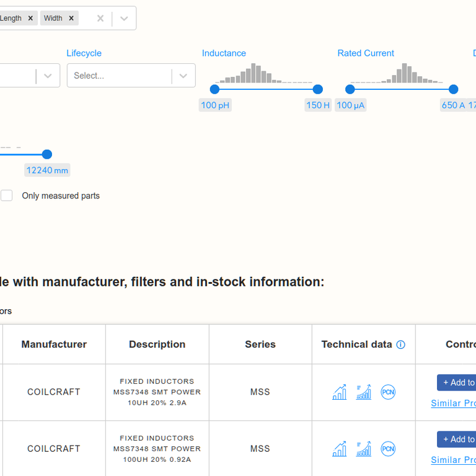Grab the Inductance minimum slider handle
Viewport: 476px width, 476px height.
tap(214, 89)
